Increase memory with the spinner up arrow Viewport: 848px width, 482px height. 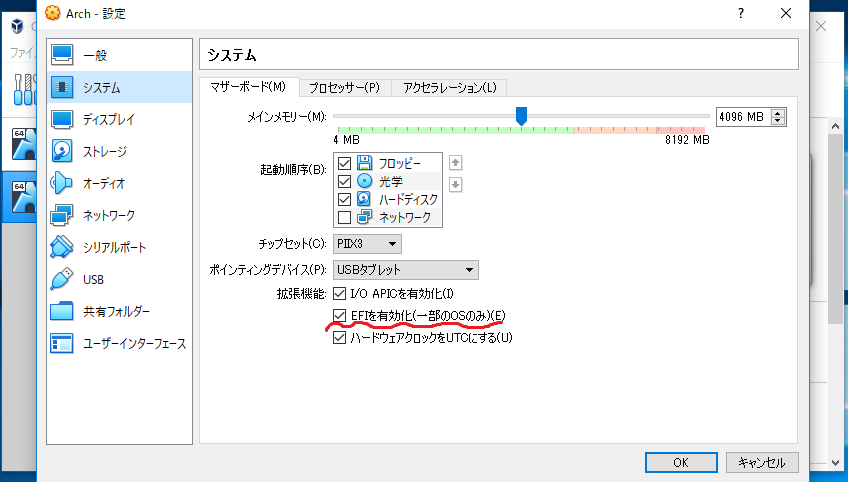point(778,113)
